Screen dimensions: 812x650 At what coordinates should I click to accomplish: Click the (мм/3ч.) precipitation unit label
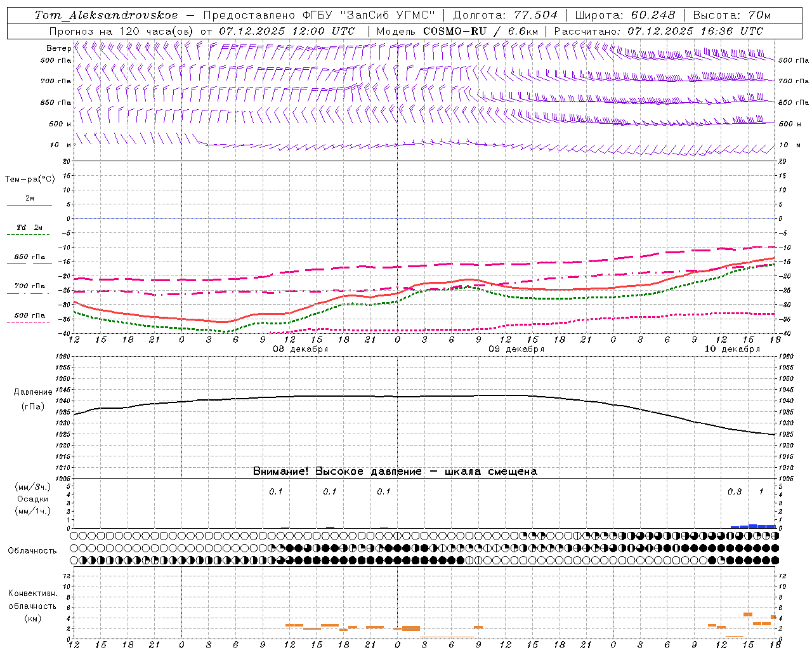(x=33, y=487)
